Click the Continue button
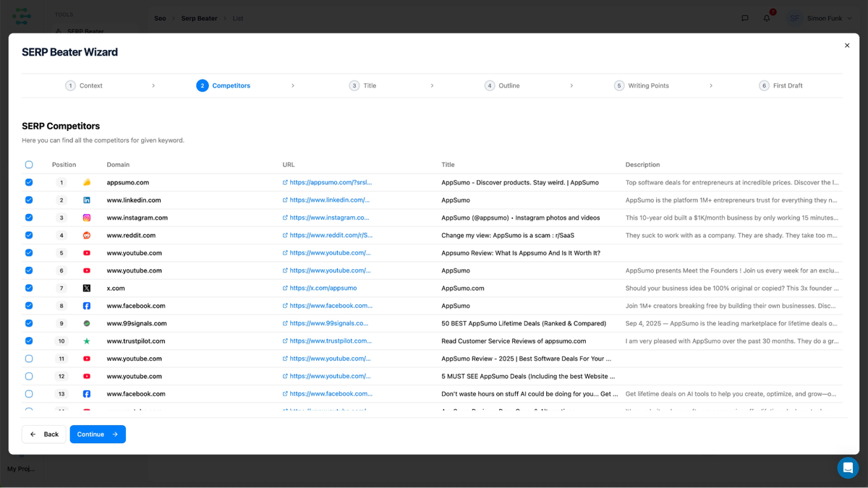 [98, 434]
